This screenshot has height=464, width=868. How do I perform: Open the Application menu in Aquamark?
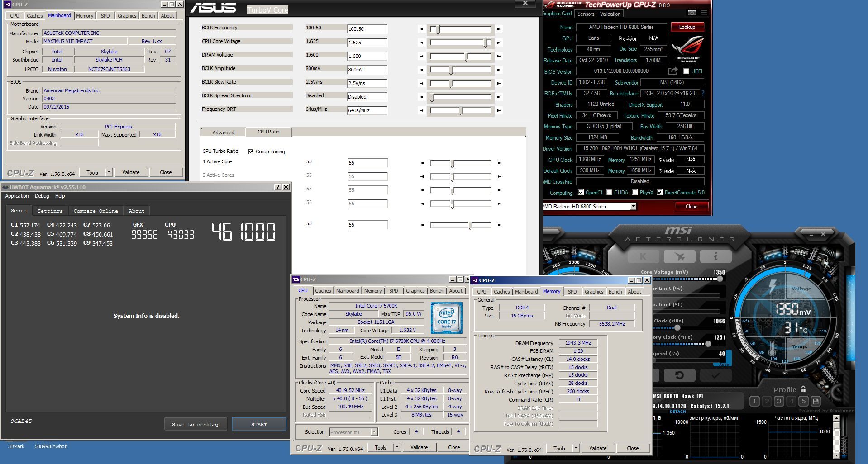tap(17, 196)
